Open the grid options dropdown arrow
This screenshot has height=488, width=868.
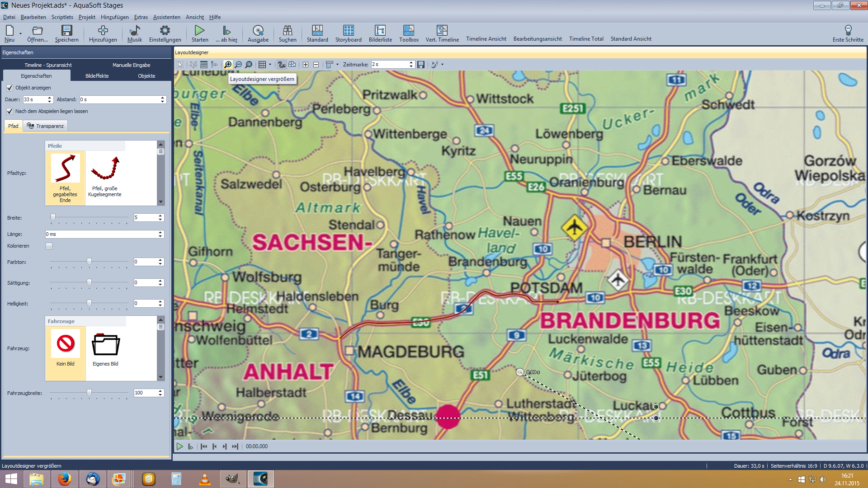pyautogui.click(x=270, y=65)
